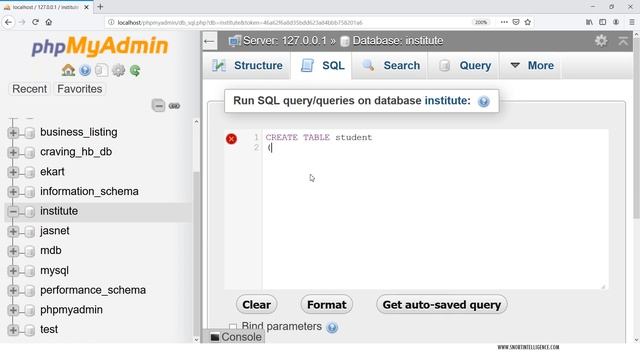Open the Query tab
Screen dimensions: 640x360
tap(464, 65)
